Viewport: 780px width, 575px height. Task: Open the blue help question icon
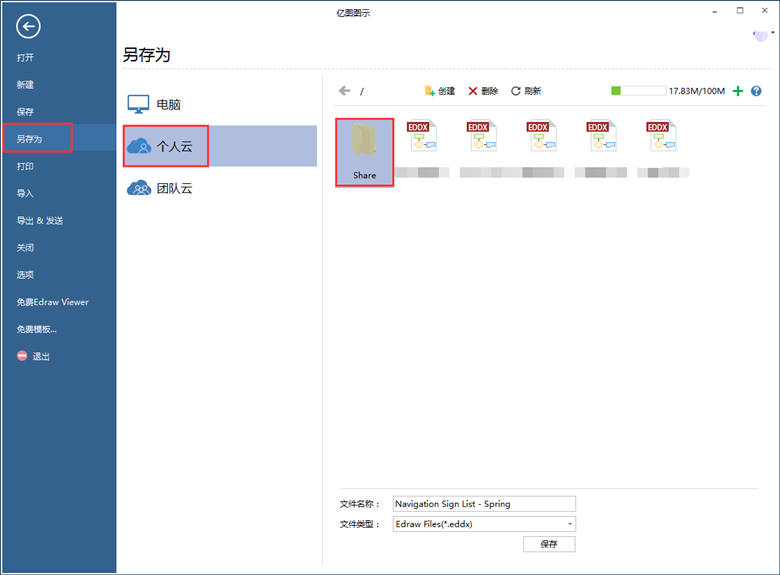point(756,91)
